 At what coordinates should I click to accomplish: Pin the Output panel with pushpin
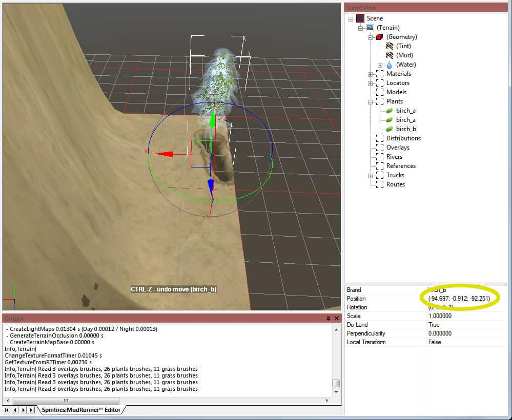(329, 319)
